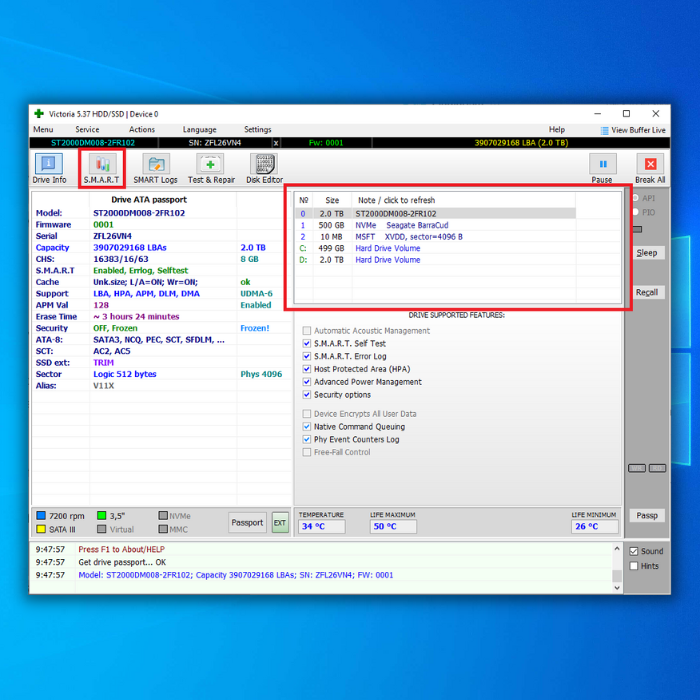Open the Drive Info toolbar icon
Viewport: 700px width, 700px height.
(49, 164)
